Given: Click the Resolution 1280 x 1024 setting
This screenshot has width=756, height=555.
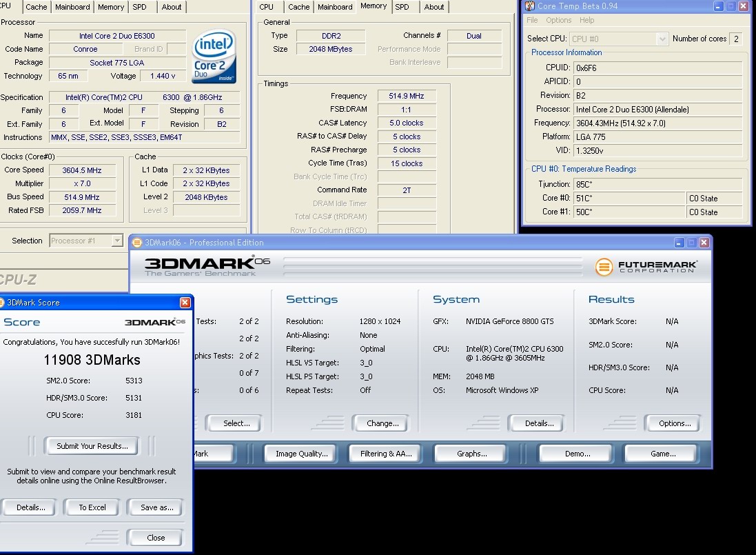Looking at the screenshot, I should (x=380, y=321).
